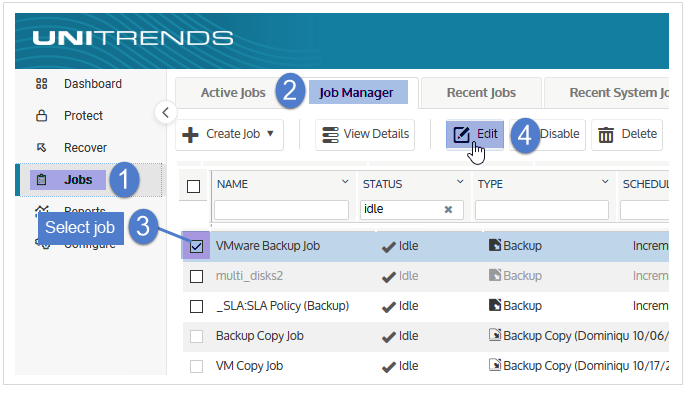
Task: Click the TYPE filter input field
Action: [x=542, y=210]
